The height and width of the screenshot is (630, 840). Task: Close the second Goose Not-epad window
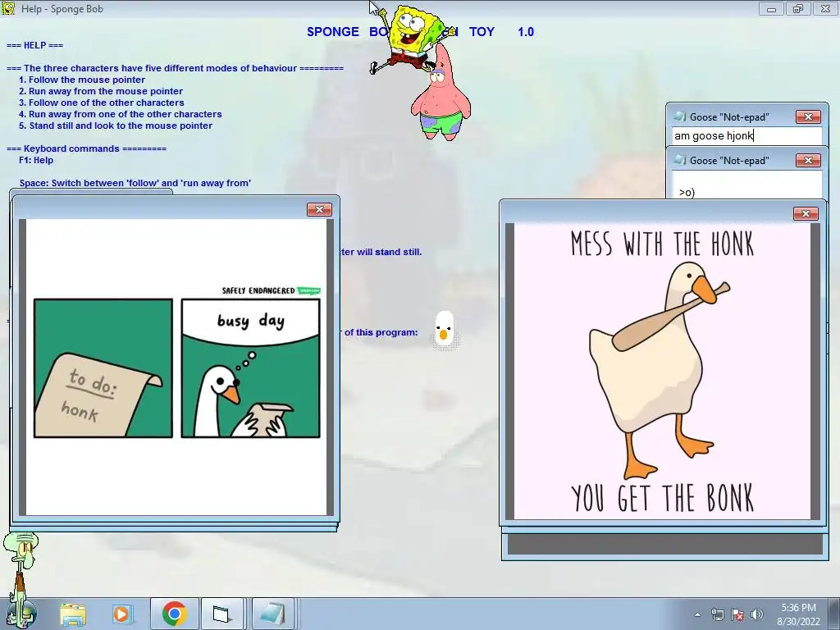(808, 160)
